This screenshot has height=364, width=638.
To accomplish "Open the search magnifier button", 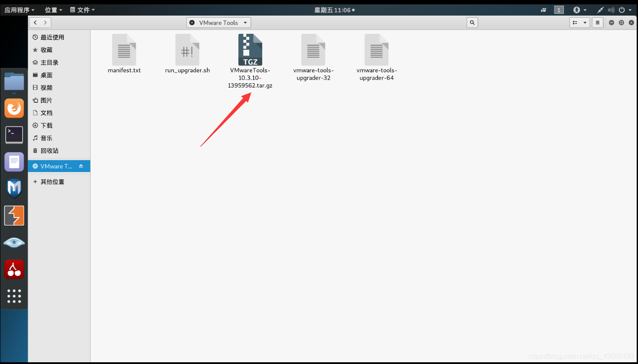I will click(x=472, y=23).
